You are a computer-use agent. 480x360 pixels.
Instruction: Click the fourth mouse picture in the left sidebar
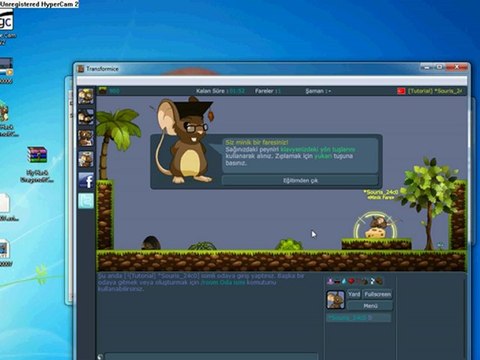tap(86, 159)
